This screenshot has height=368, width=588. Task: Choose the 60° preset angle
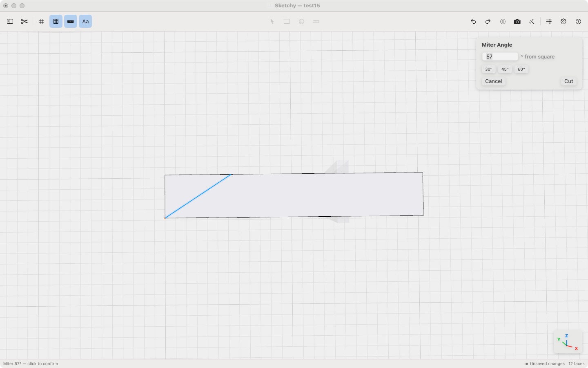click(x=521, y=70)
